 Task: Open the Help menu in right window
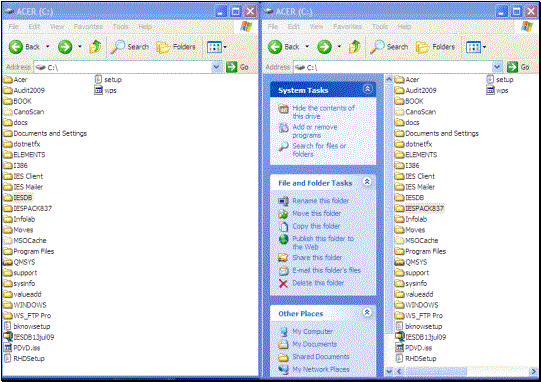(x=404, y=27)
